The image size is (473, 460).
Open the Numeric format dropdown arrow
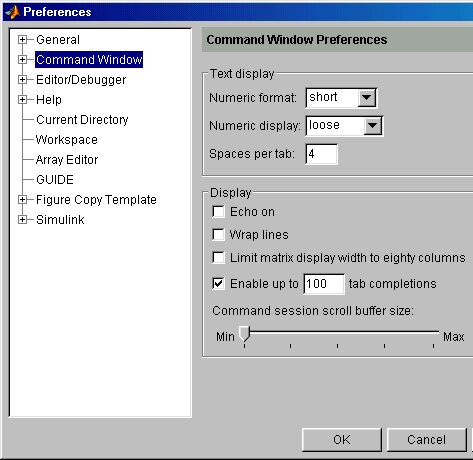pyautogui.click(x=367, y=98)
